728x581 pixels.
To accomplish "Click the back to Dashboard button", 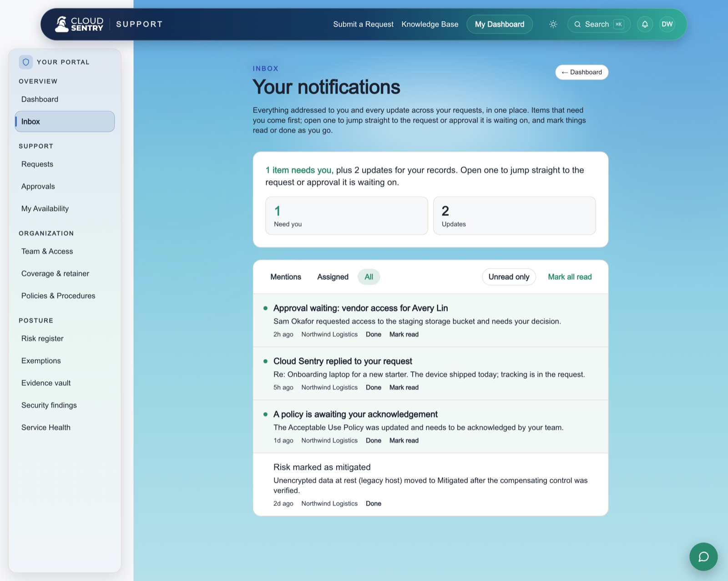I will click(x=581, y=72).
